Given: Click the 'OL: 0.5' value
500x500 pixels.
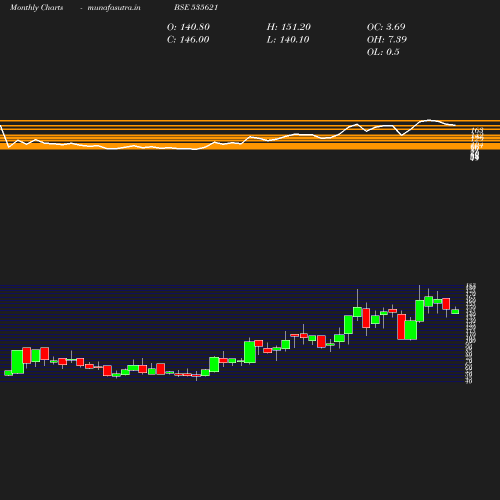Looking at the screenshot, I should point(383,52).
